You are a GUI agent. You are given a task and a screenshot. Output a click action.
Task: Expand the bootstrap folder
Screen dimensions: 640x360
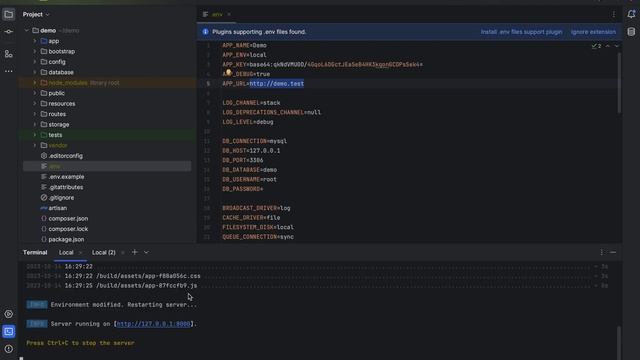point(35,51)
